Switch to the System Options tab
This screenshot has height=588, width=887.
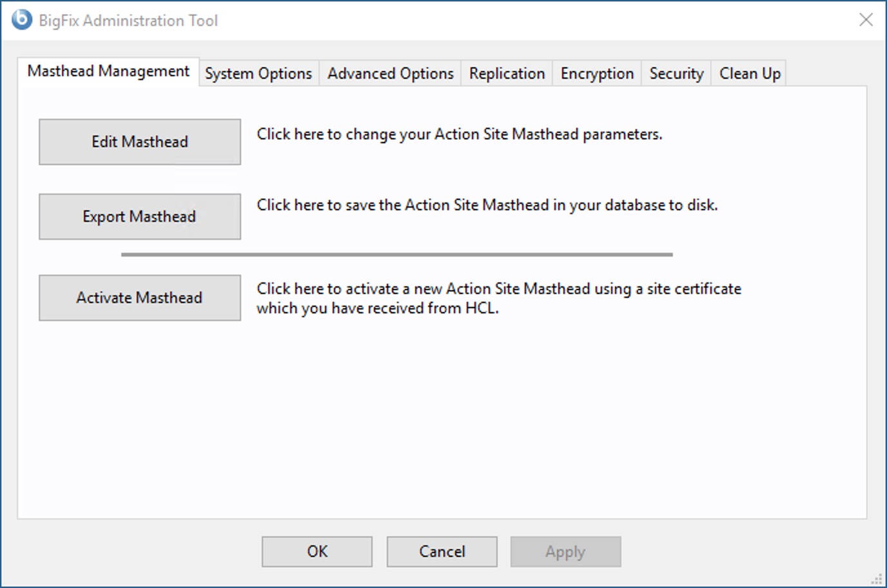(x=258, y=73)
